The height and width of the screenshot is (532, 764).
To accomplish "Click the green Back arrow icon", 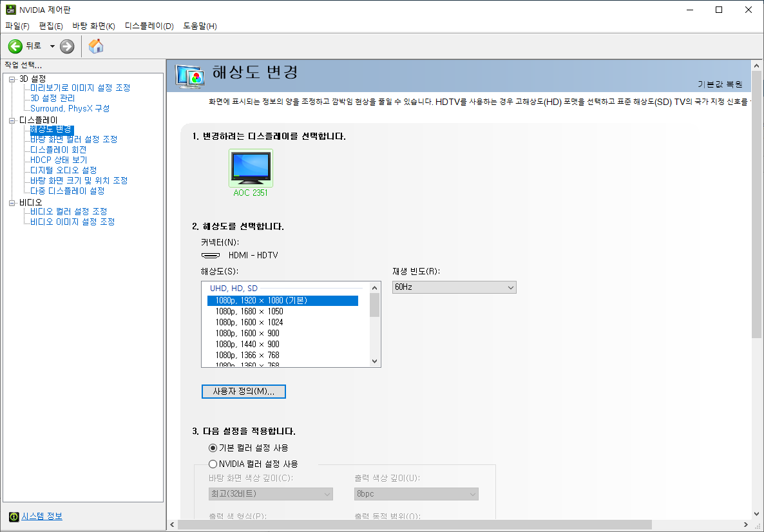I will pyautogui.click(x=15, y=46).
